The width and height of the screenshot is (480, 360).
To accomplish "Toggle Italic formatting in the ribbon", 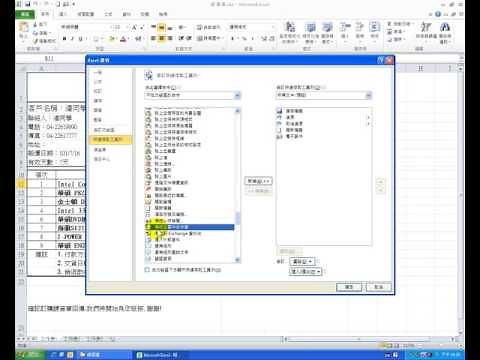I will point(72,39).
